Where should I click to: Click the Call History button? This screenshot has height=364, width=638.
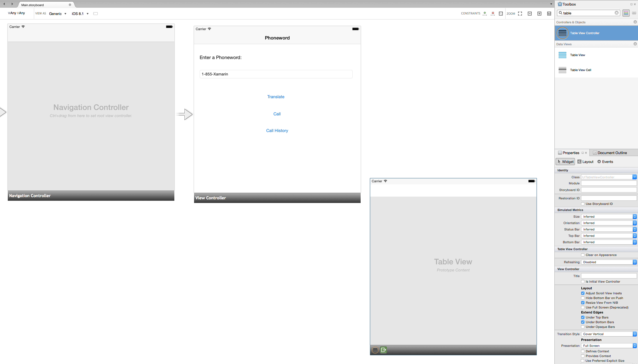pos(277,130)
